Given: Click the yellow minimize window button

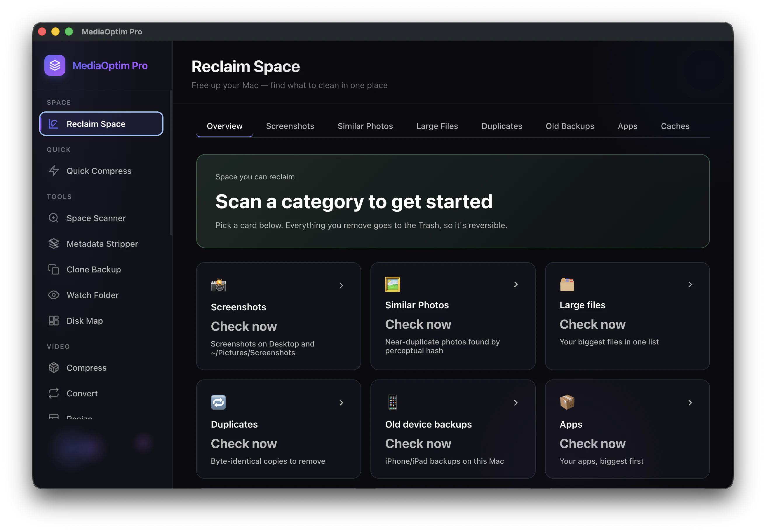Looking at the screenshot, I should coord(55,32).
